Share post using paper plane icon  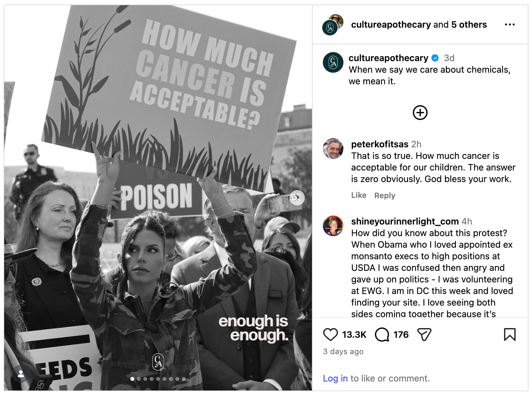pyautogui.click(x=424, y=335)
